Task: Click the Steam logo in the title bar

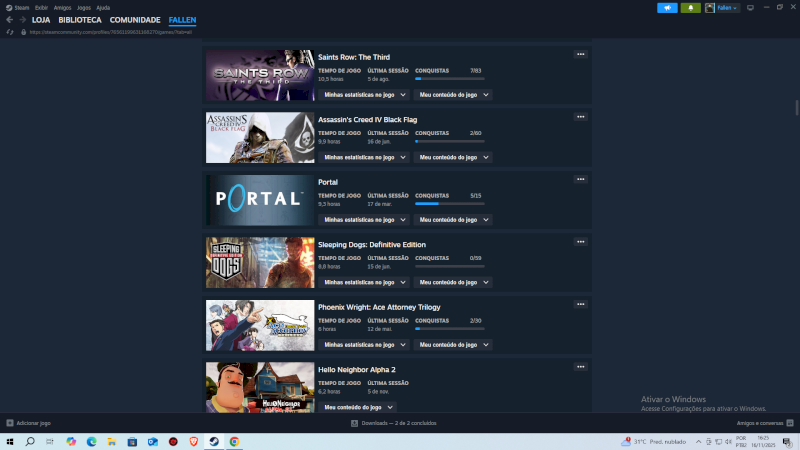Action: pyautogui.click(x=9, y=8)
